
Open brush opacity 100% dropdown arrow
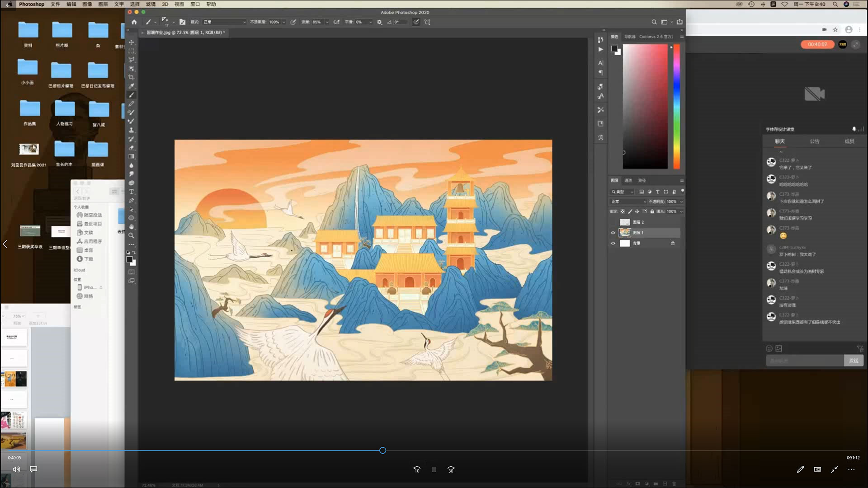click(x=284, y=22)
